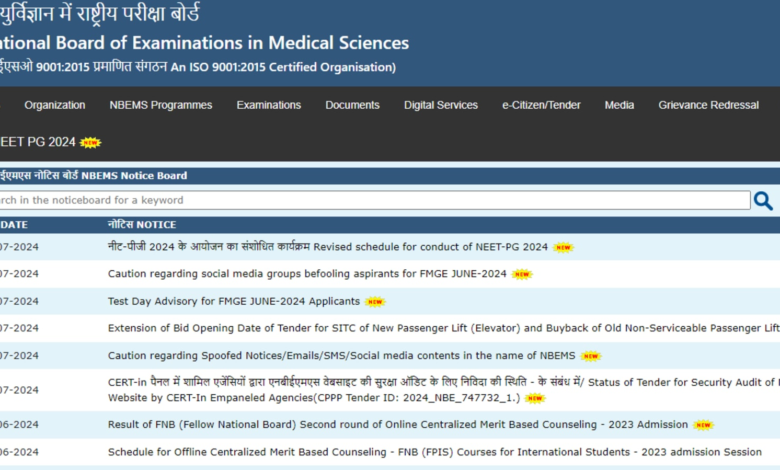Click date cell of FNB Second round result row

tap(19, 425)
